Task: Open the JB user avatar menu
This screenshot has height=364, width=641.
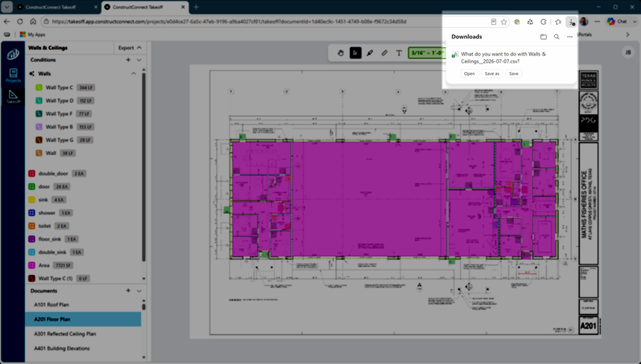Action: pos(627,52)
